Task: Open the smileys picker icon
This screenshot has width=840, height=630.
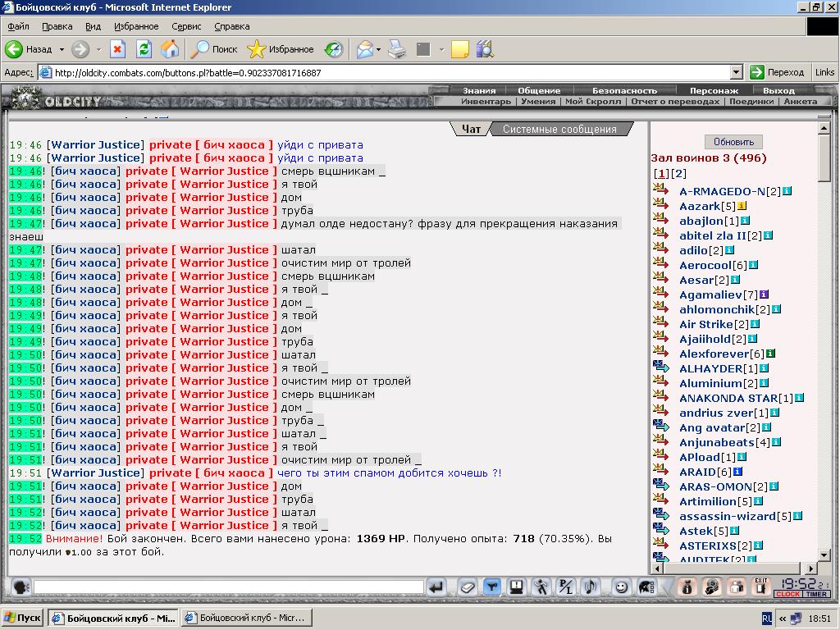Action: coord(621,587)
